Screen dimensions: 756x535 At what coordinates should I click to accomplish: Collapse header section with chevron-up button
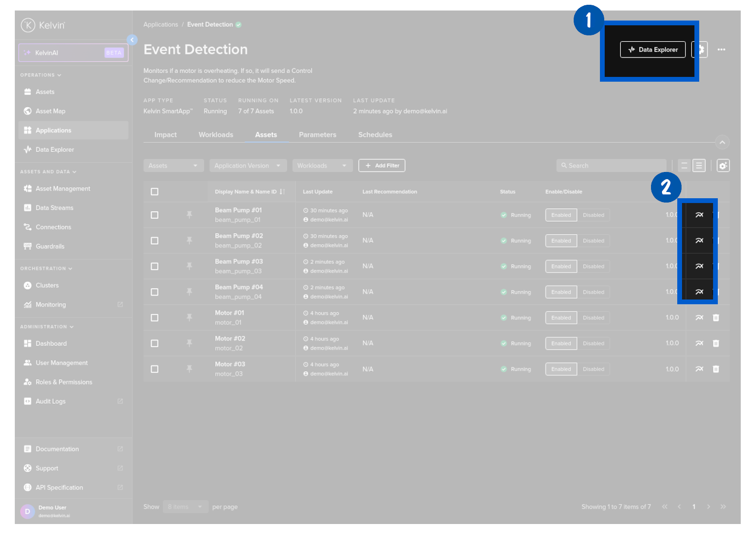tap(722, 142)
